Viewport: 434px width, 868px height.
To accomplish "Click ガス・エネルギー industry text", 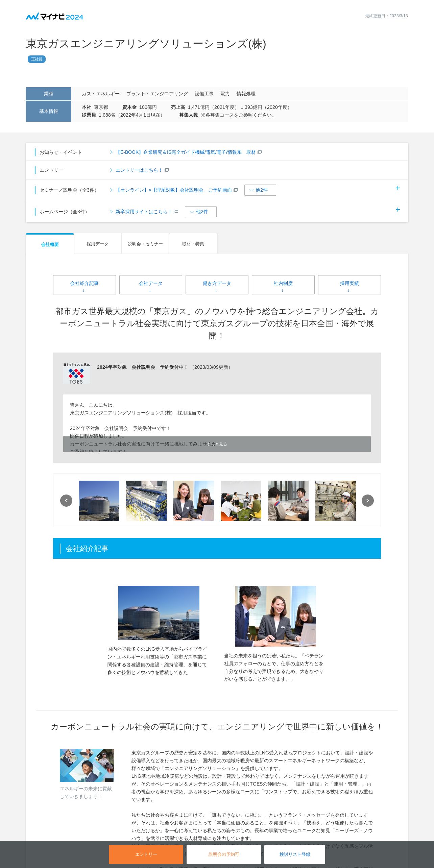I will click(x=101, y=94).
